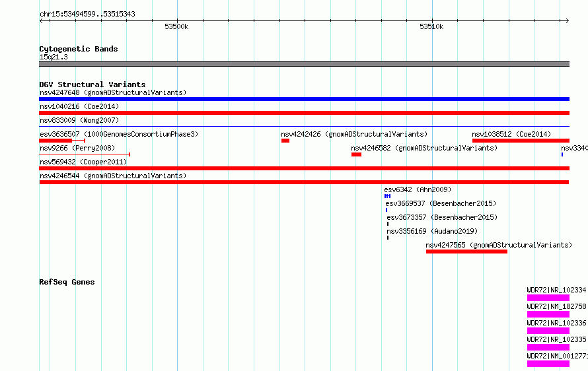The height and width of the screenshot is (371, 588).
Task: Open the nsv4247565 gnomAD label
Action: point(499,245)
